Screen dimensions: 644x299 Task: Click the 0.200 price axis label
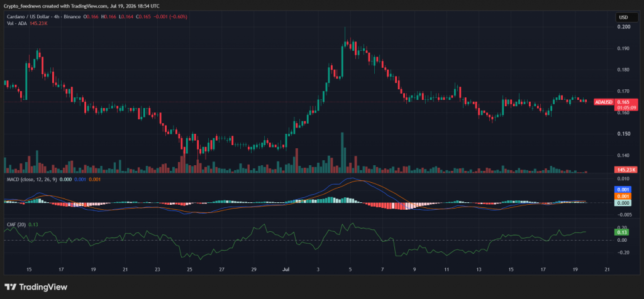[x=623, y=27]
